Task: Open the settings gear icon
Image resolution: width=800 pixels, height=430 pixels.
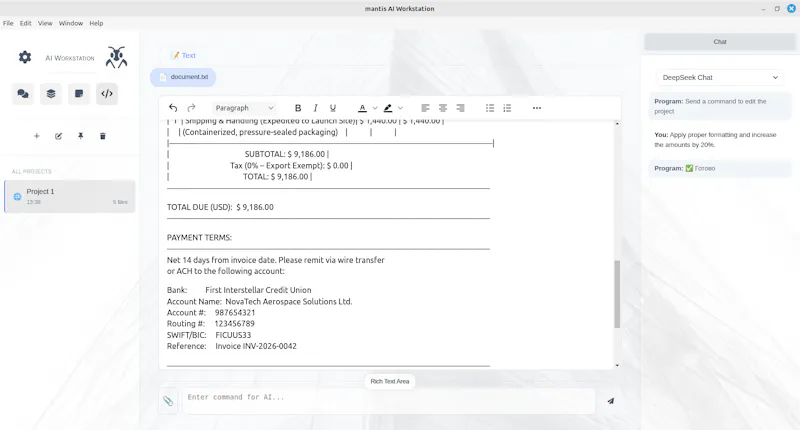Action: (x=24, y=57)
